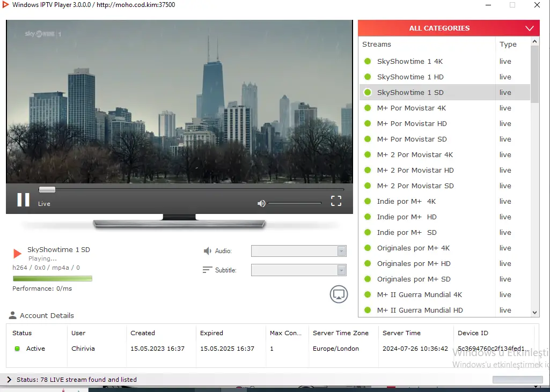Click the Created date 15.05.2023 16:37
Image resolution: width=550 pixels, height=392 pixels.
158,349
